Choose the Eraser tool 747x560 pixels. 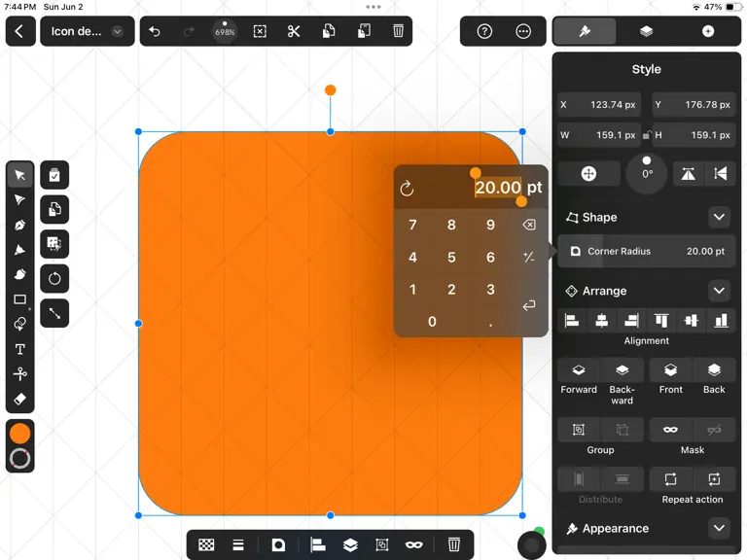[20, 399]
